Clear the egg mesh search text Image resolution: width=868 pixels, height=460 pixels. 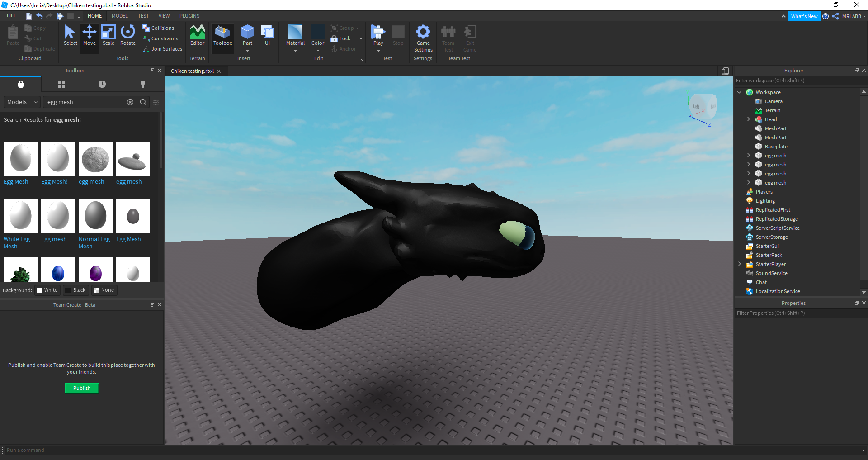pos(130,102)
